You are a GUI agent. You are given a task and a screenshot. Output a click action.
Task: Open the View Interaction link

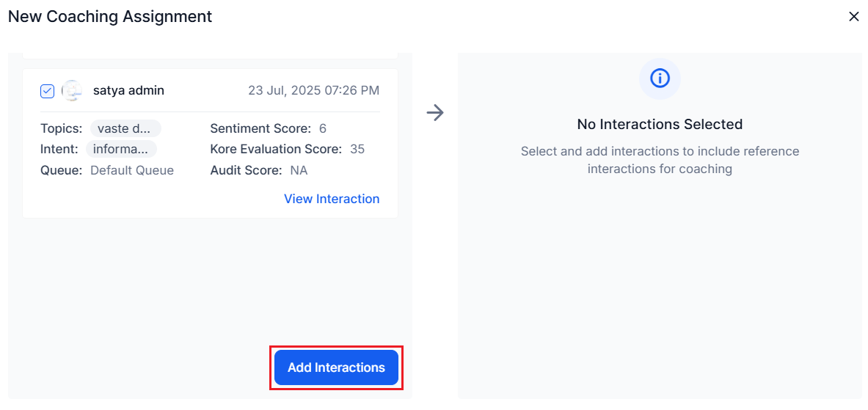point(332,199)
